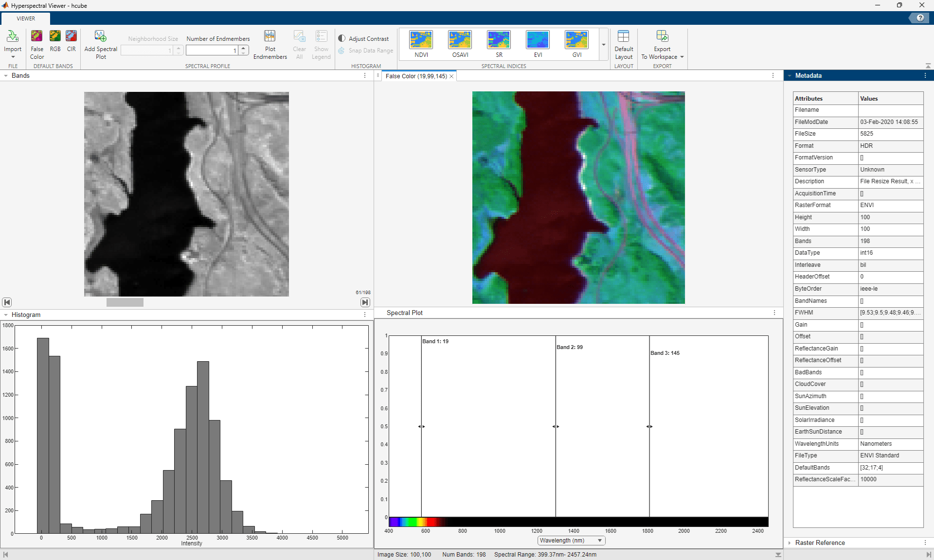Apply the CIR band combination

[71, 44]
